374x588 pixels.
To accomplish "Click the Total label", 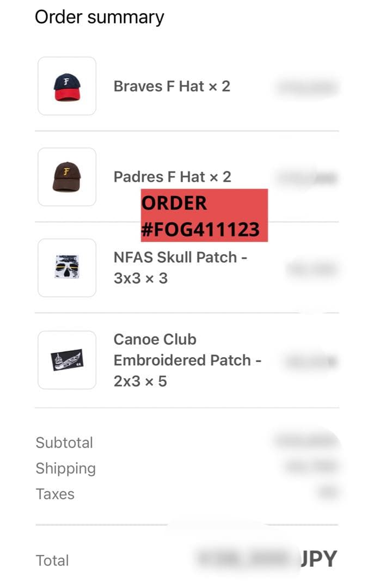I will click(52, 561).
